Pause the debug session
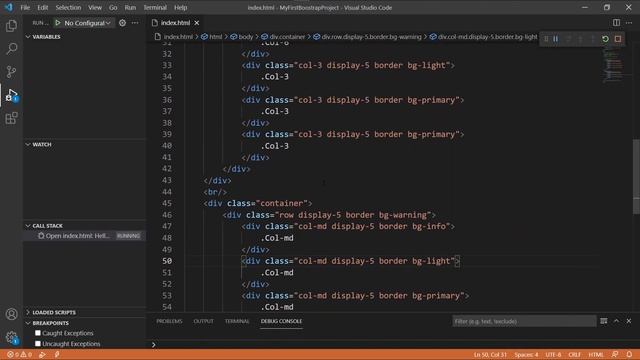The image size is (640, 360). coord(556,39)
